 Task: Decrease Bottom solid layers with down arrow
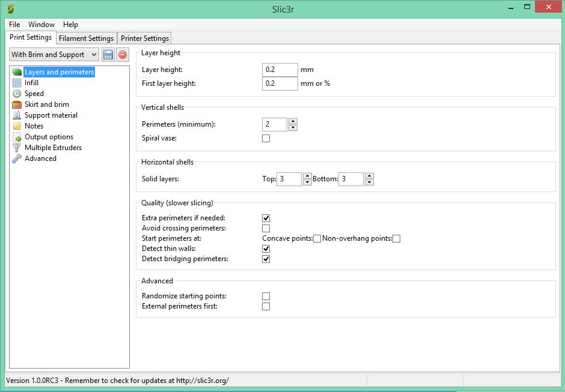pyautogui.click(x=369, y=182)
